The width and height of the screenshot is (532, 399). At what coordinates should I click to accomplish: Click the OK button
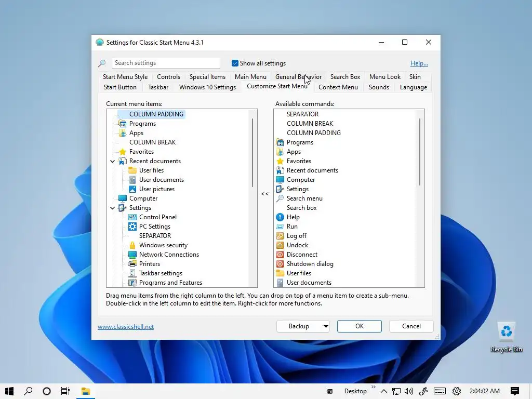click(x=360, y=326)
